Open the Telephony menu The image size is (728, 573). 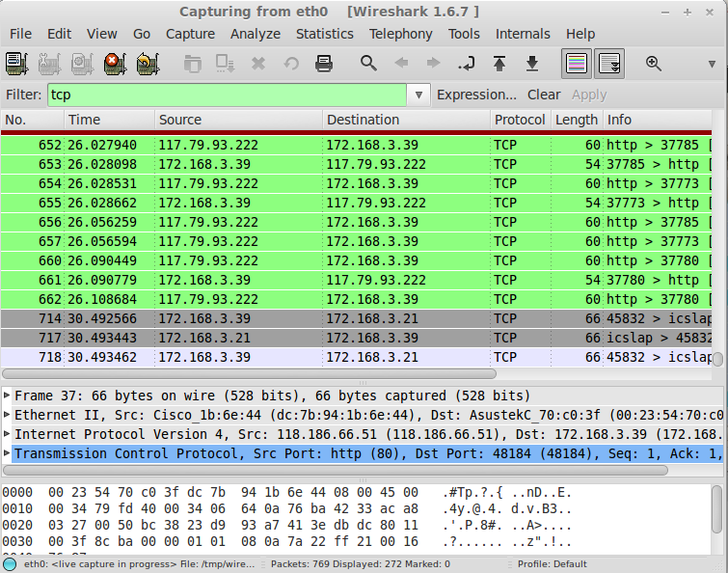pyautogui.click(x=400, y=34)
